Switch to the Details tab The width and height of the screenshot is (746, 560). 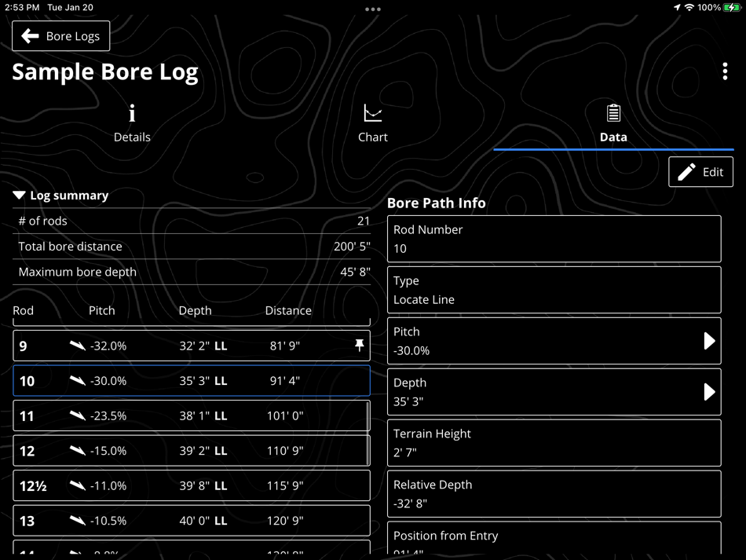(x=132, y=124)
